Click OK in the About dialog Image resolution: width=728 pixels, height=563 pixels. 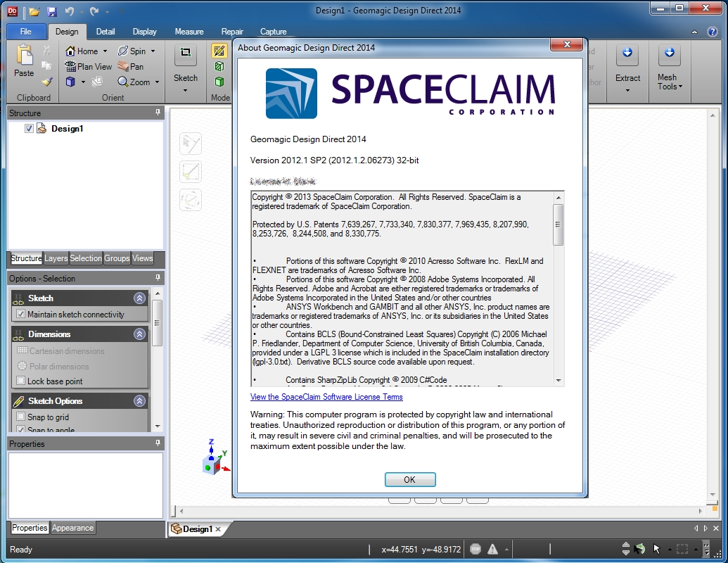click(410, 479)
